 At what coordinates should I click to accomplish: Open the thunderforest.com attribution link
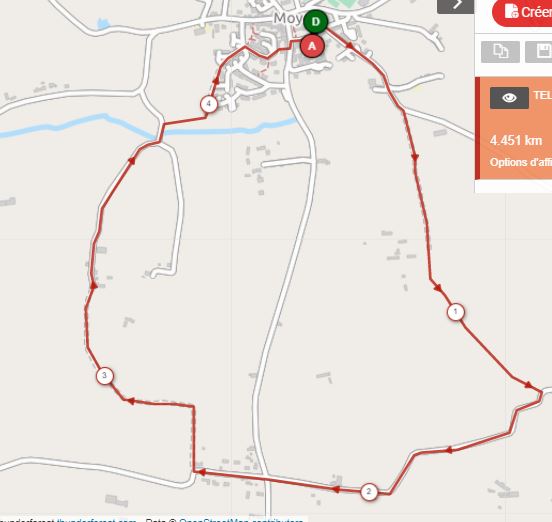tap(96, 520)
